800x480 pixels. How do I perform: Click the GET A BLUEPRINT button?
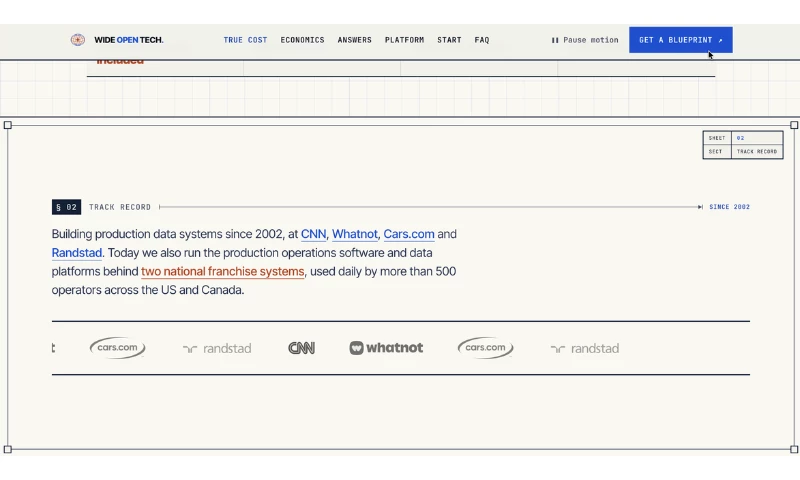[681, 40]
